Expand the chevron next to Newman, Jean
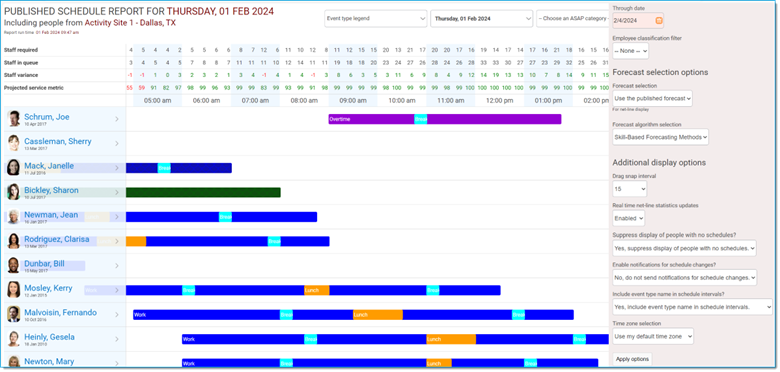780x372 pixels. click(117, 217)
